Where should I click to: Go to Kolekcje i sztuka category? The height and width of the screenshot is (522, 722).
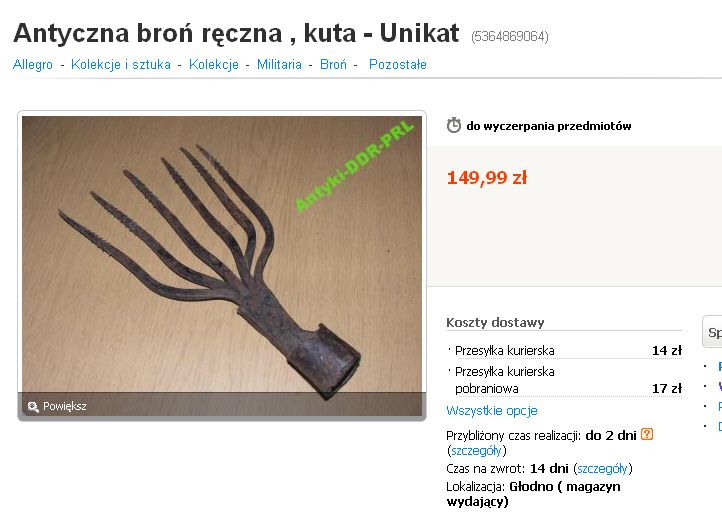click(121, 64)
